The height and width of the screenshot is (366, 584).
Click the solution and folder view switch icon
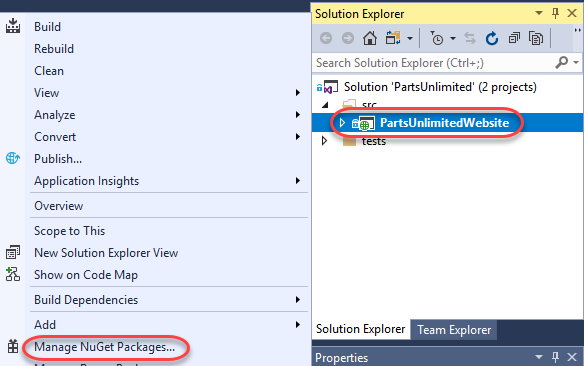click(x=393, y=38)
